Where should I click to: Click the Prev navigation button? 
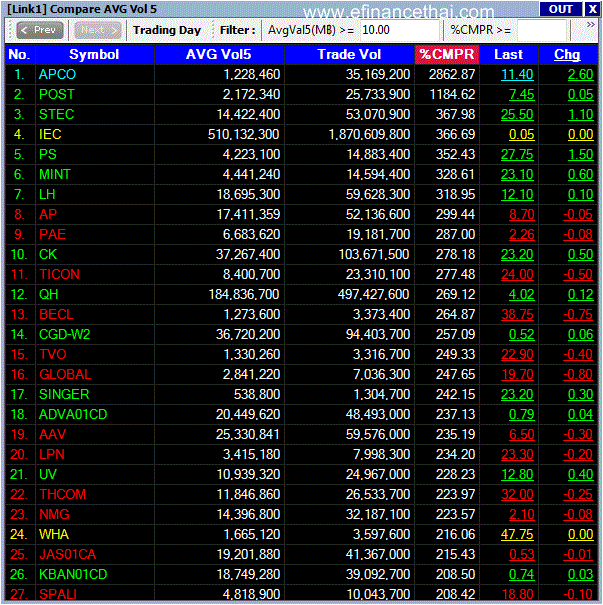tap(40, 30)
